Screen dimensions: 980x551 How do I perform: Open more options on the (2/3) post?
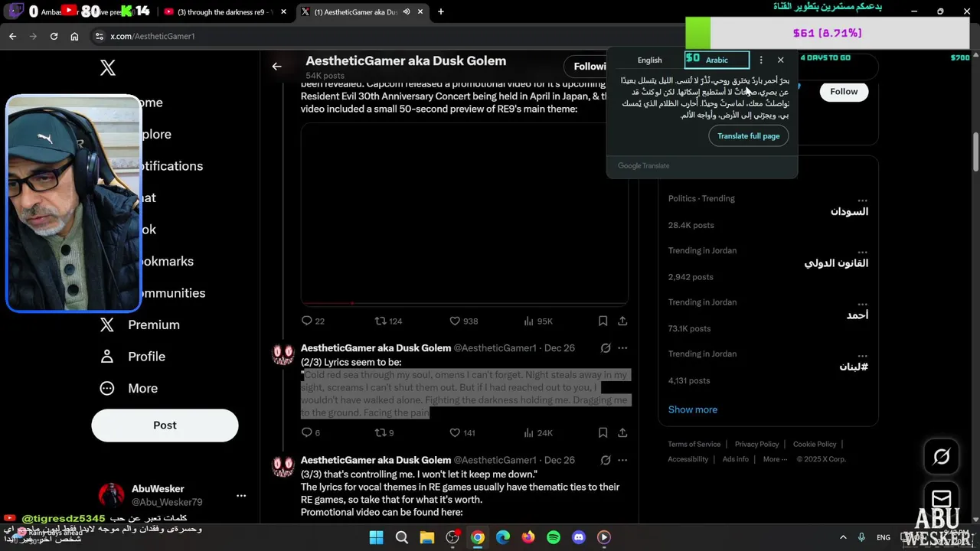[622, 348]
